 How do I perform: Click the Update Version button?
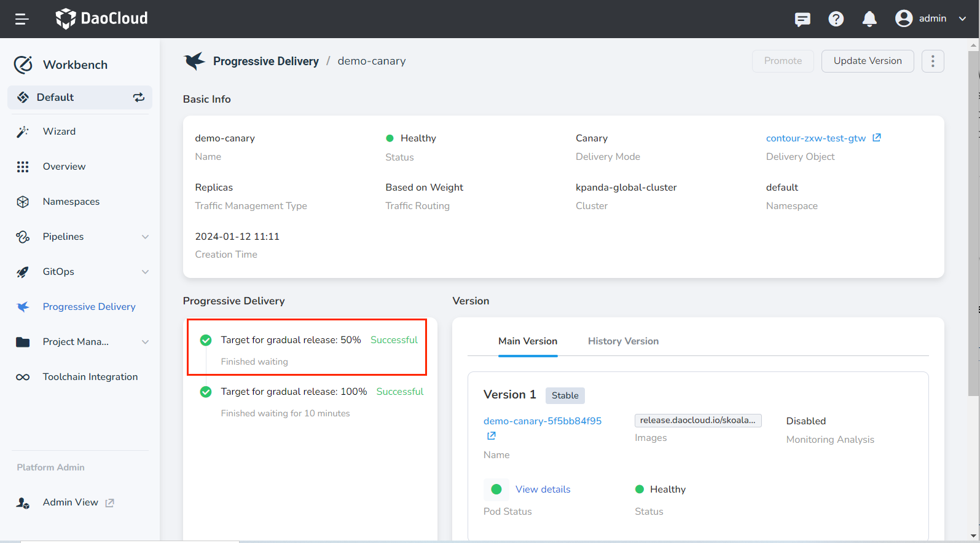pyautogui.click(x=867, y=61)
